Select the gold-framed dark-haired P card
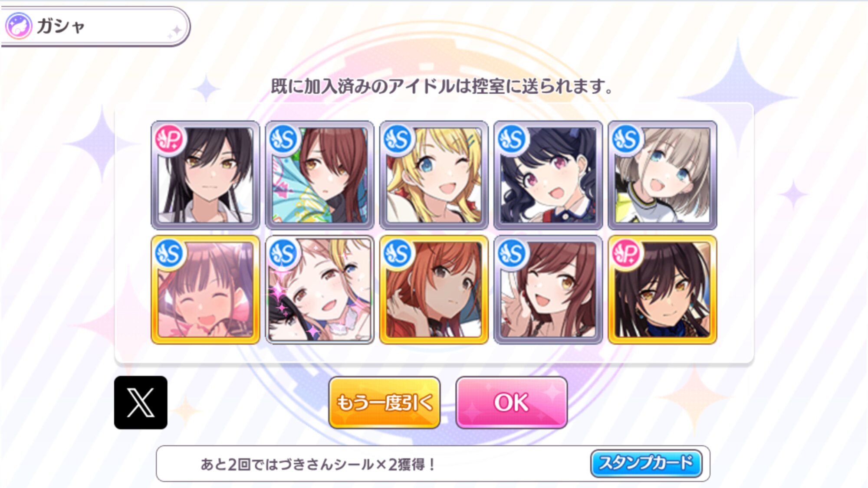 click(662, 290)
